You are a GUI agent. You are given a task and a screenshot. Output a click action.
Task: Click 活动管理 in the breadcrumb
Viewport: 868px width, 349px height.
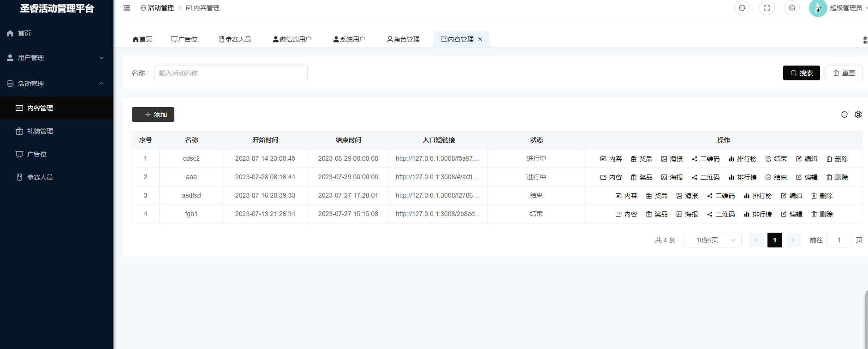coord(157,8)
